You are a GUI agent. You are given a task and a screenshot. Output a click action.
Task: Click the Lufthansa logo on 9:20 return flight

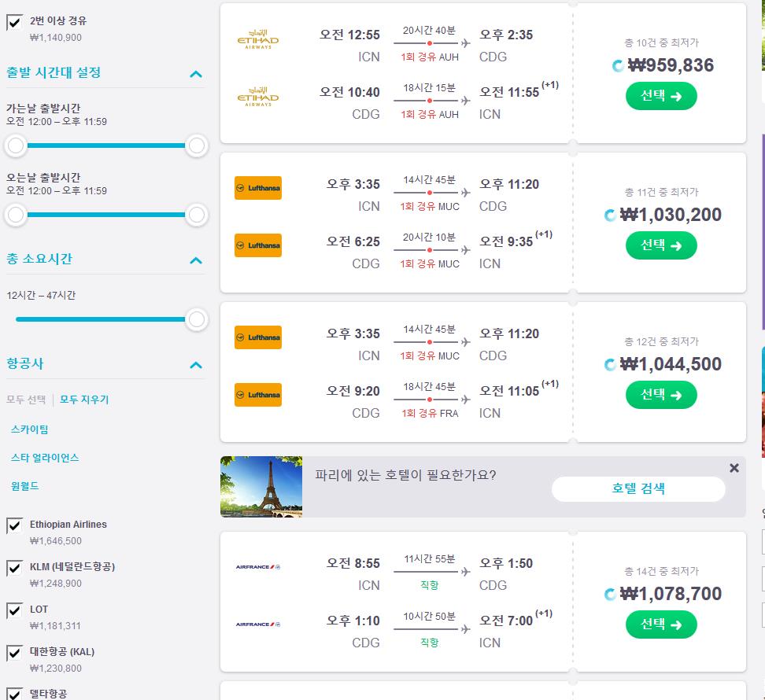(x=258, y=394)
